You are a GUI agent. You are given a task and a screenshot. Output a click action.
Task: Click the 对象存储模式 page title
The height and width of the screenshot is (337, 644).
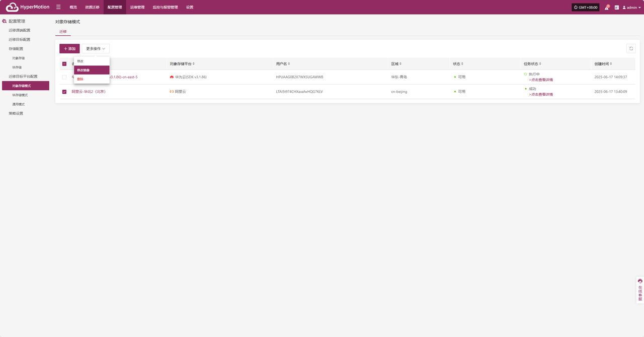point(67,22)
